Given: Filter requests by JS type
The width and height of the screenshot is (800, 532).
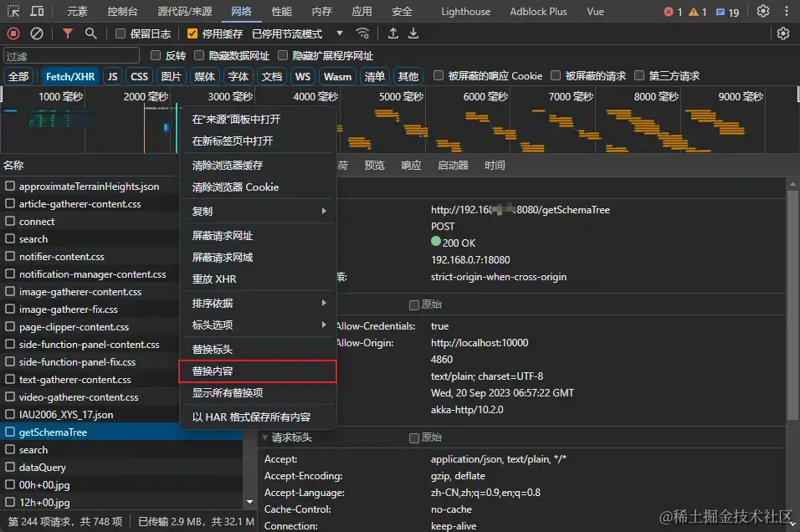Looking at the screenshot, I should (x=113, y=76).
